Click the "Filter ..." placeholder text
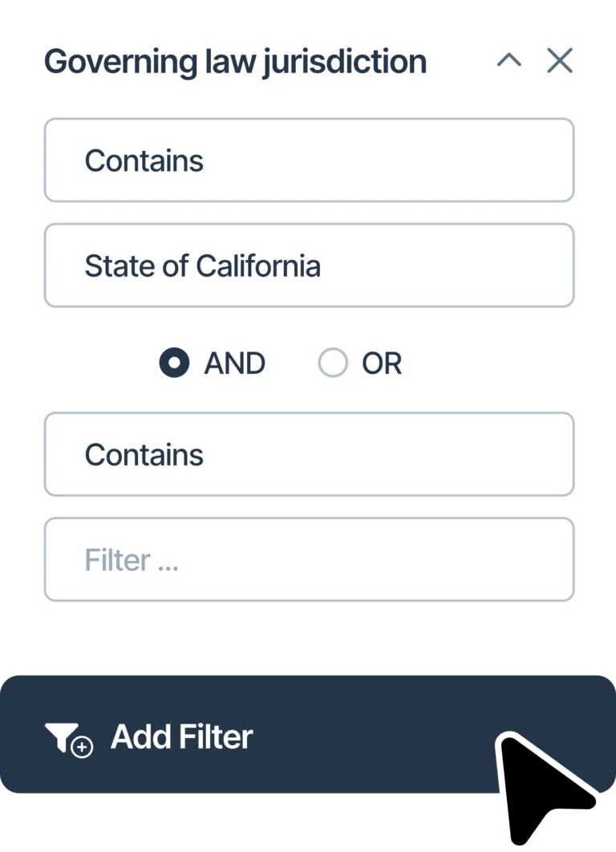 132,560
